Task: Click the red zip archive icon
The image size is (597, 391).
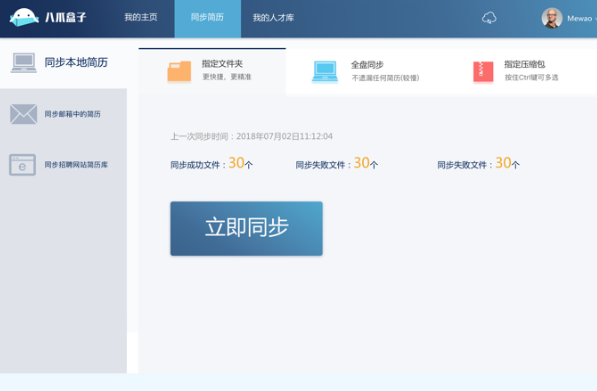Action: pyautogui.click(x=483, y=72)
